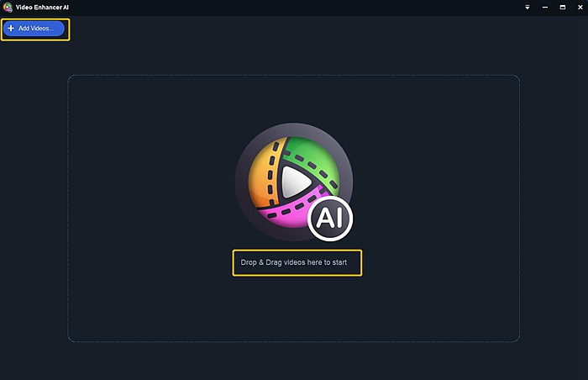This screenshot has width=588, height=380.
Task: Click the plus icon on Add Videos
Action: coord(11,28)
